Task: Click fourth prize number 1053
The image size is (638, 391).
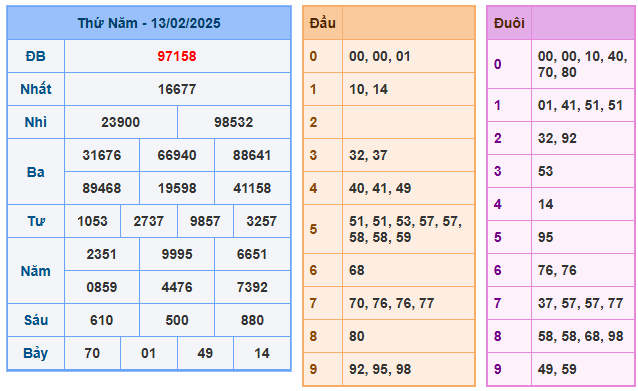Action: (x=92, y=221)
